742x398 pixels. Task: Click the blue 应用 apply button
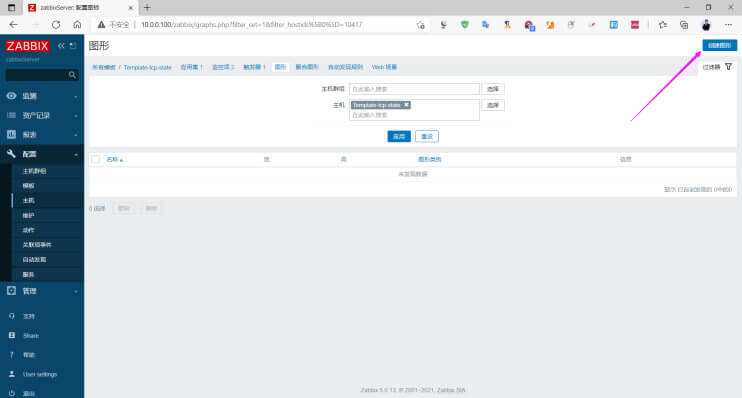399,136
